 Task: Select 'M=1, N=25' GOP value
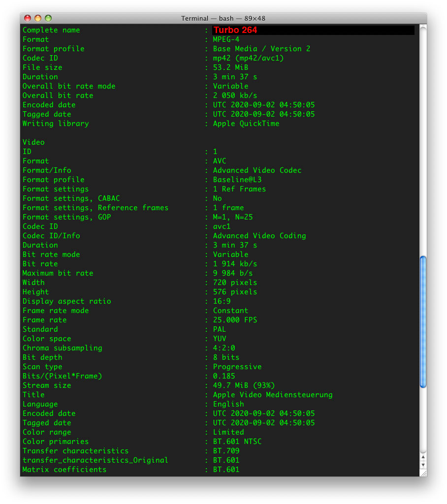click(x=233, y=217)
